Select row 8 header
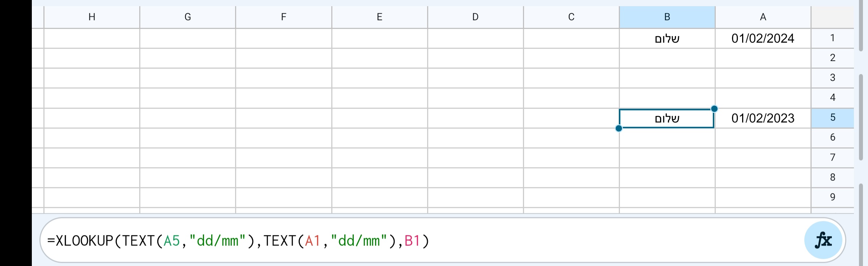Image resolution: width=868 pixels, height=266 pixels. point(833,177)
